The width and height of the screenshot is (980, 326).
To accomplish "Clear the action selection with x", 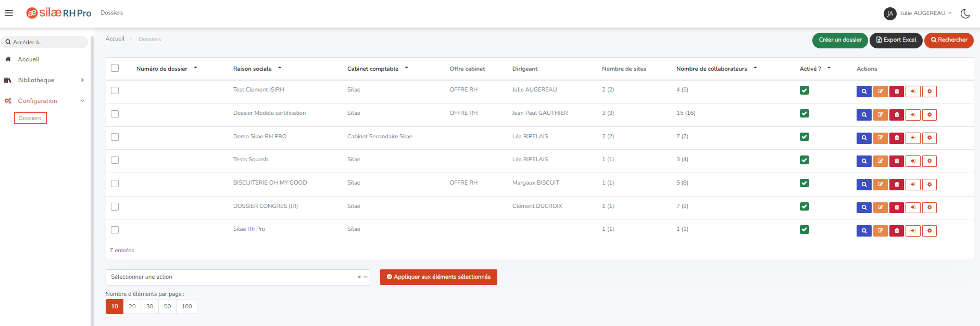I will coord(359,277).
